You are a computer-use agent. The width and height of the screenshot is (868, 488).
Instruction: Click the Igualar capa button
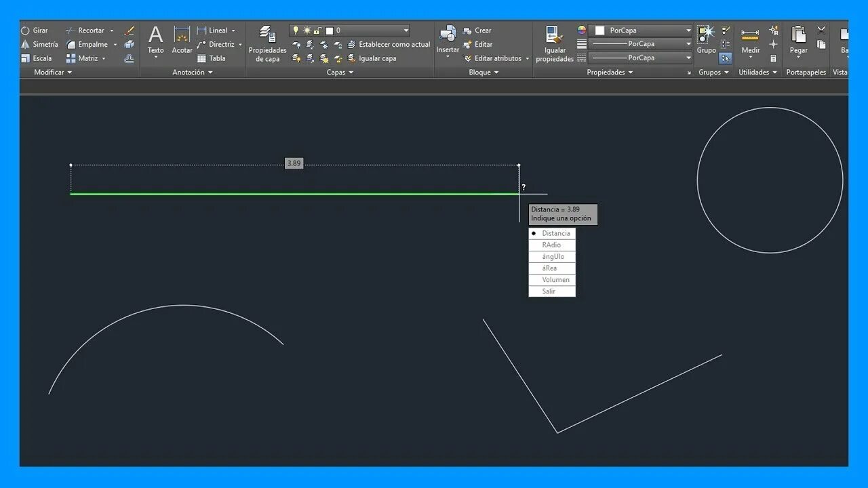click(372, 58)
